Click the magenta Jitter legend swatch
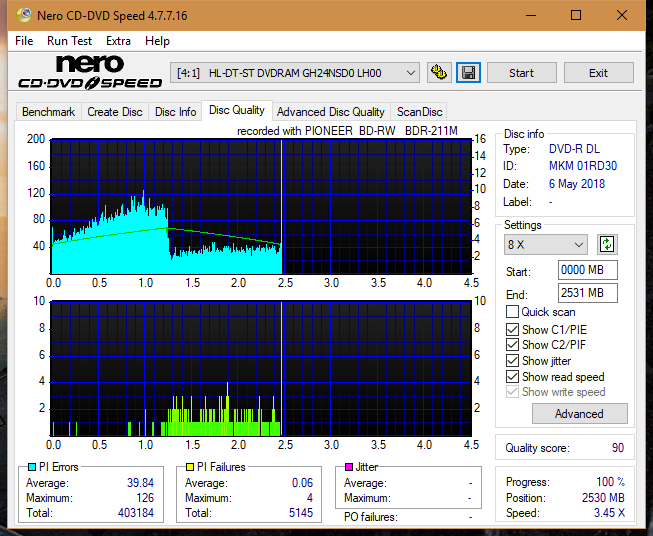 (349, 467)
